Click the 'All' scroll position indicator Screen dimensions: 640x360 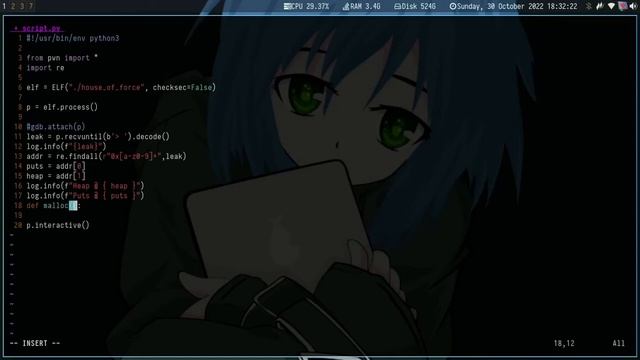(x=618, y=343)
